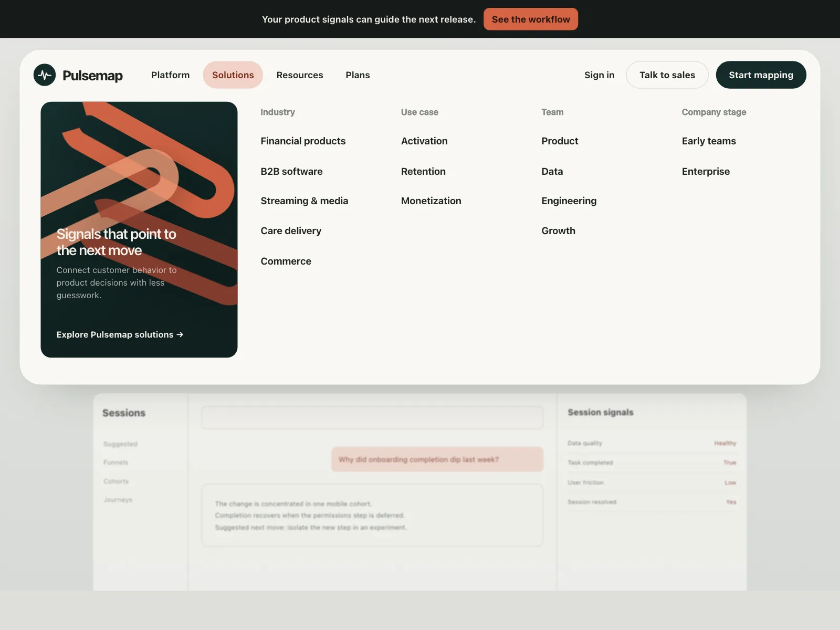Click the 'Team' column heading
Screen dimensions: 840x630
click(552, 112)
